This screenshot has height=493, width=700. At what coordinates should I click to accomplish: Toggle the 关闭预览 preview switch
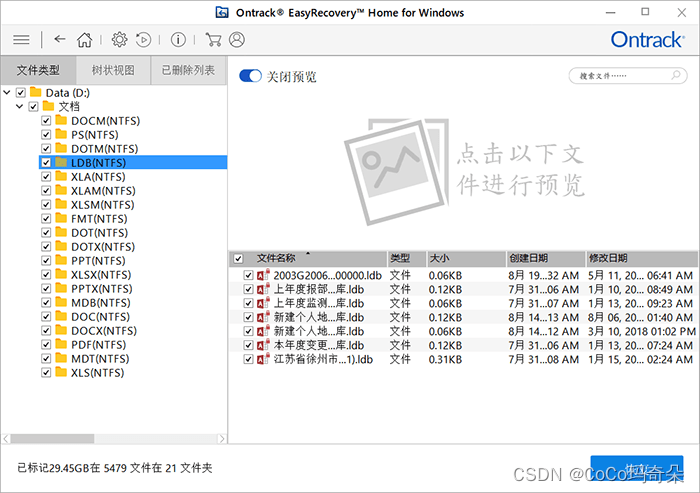(x=249, y=76)
